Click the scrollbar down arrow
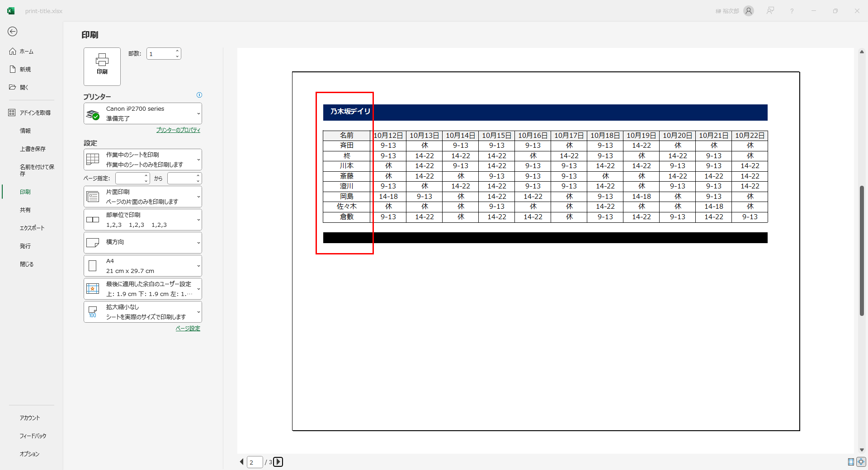 [x=862, y=450]
